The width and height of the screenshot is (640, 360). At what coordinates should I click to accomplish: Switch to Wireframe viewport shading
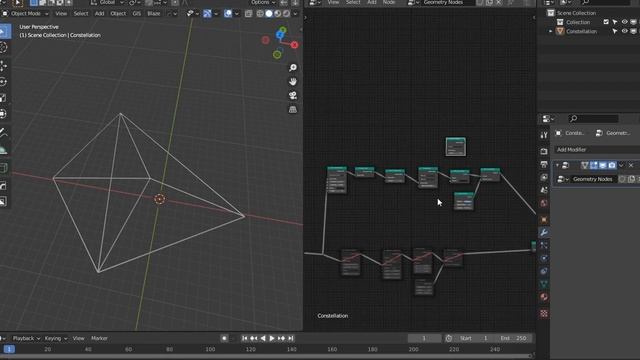click(260, 13)
